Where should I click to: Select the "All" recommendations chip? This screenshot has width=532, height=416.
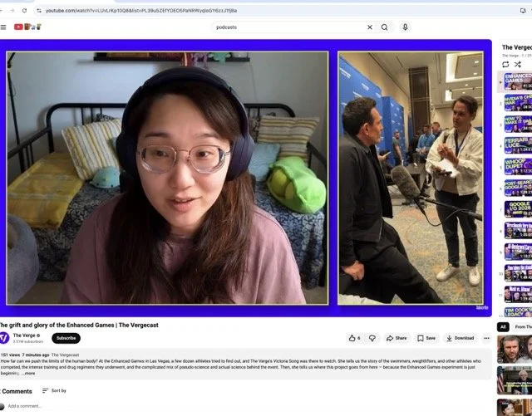point(503,327)
